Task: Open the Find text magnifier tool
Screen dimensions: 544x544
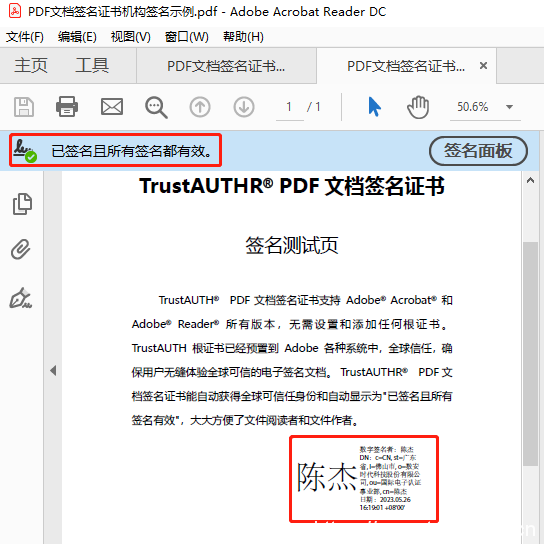Action: click(156, 107)
